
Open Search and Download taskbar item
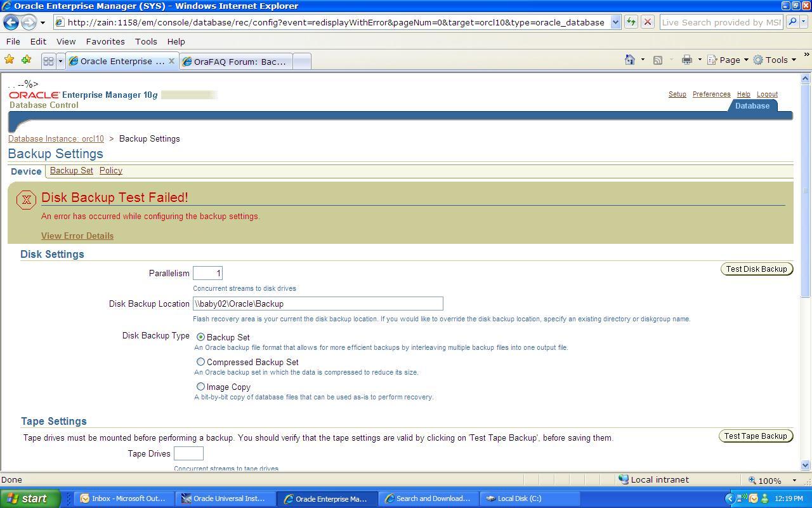428,498
